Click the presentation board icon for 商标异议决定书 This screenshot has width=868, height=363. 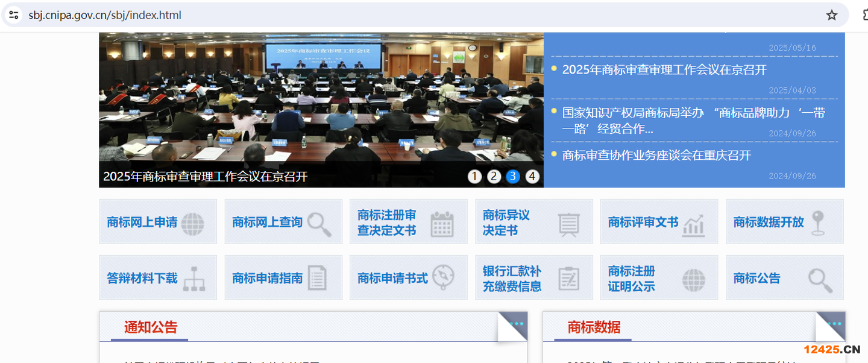[568, 224]
